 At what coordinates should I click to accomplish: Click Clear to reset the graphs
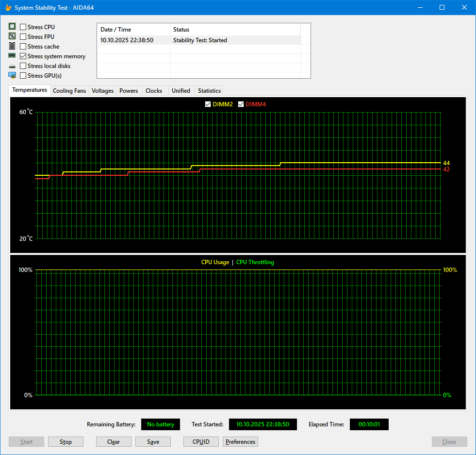[114, 441]
